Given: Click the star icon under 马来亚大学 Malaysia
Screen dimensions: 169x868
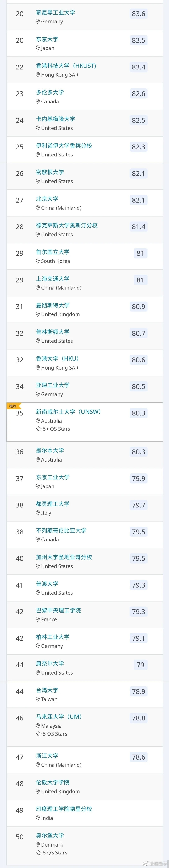Looking at the screenshot, I should [x=38, y=734].
